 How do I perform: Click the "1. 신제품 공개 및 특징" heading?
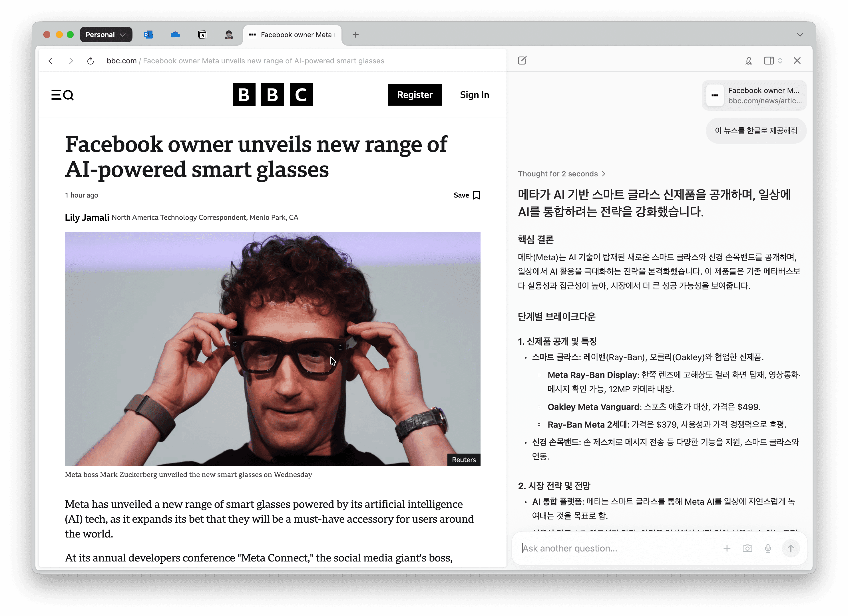tap(557, 341)
